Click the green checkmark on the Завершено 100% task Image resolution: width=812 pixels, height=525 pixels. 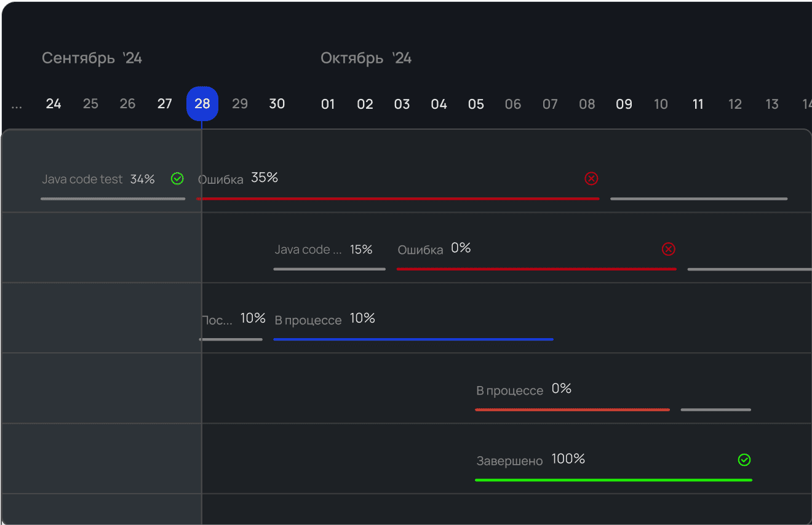(744, 460)
